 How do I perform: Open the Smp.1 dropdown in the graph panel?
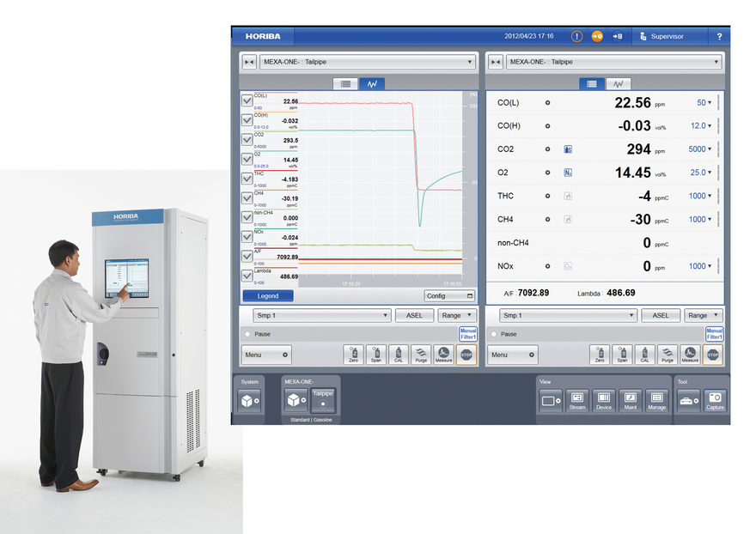tap(321, 316)
